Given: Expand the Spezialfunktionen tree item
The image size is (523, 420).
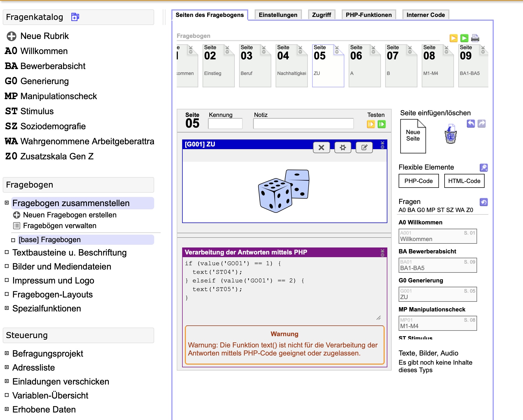Looking at the screenshot, I should (x=7, y=308).
